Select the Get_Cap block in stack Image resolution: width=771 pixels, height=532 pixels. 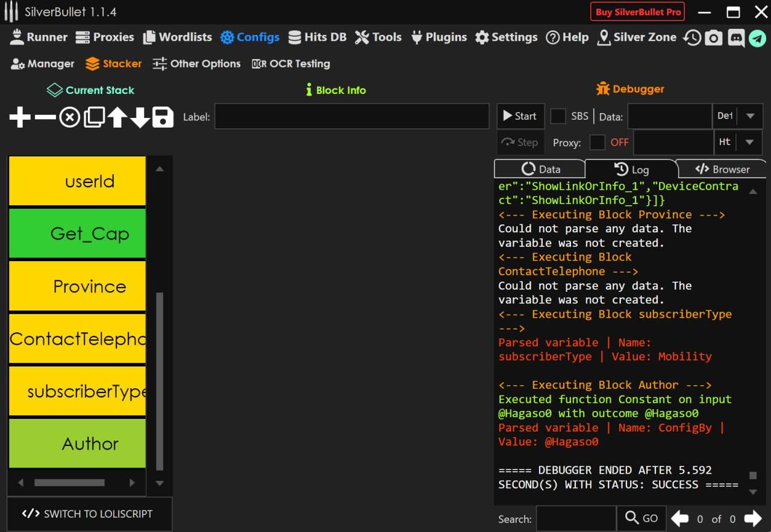click(x=77, y=234)
